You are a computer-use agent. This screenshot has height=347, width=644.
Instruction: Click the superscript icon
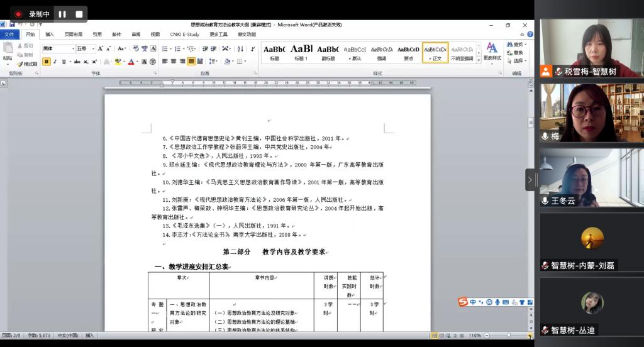point(94,62)
